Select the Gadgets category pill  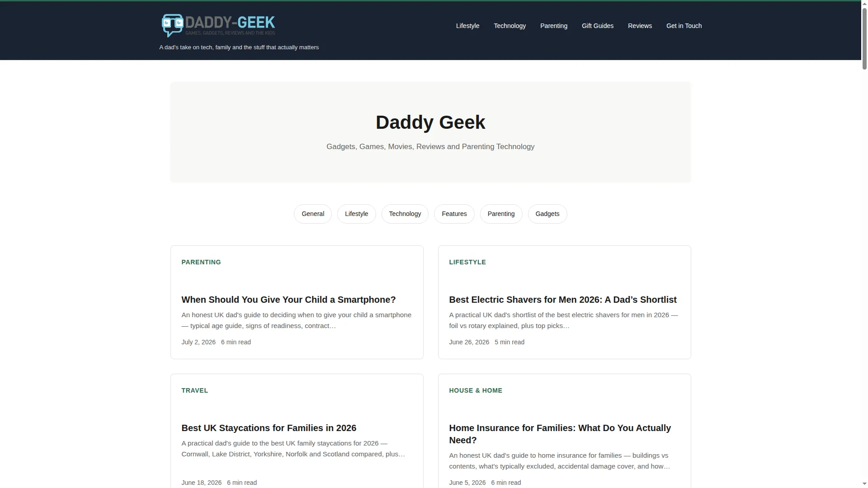click(547, 214)
